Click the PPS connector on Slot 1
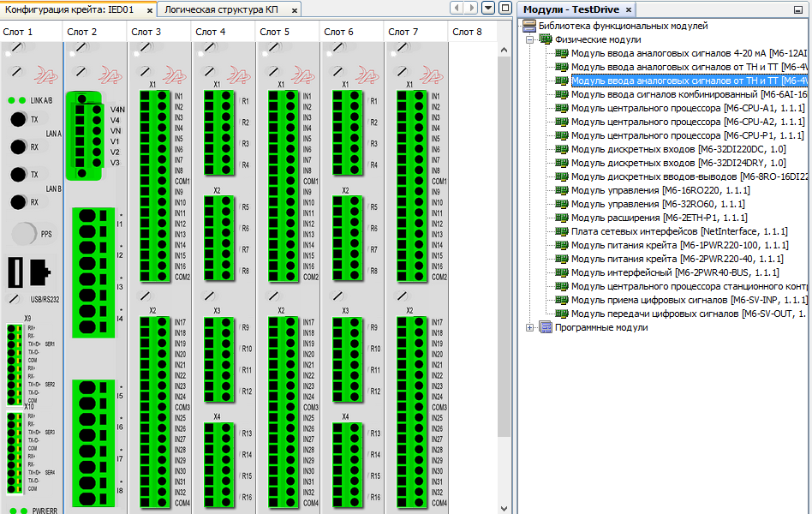812x514 pixels. click(25, 233)
